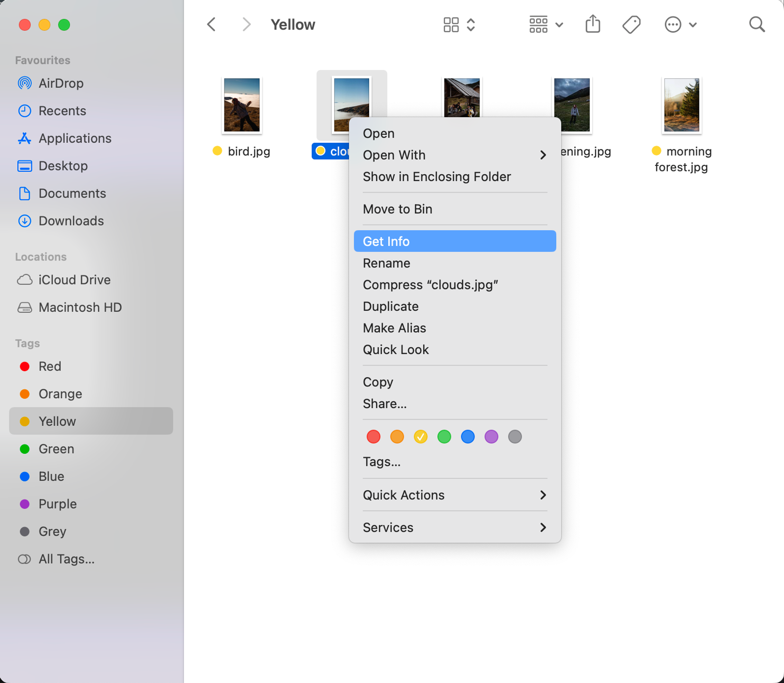The image size is (784, 683).
Task: Select the Applications sidebar icon
Action: point(75,138)
